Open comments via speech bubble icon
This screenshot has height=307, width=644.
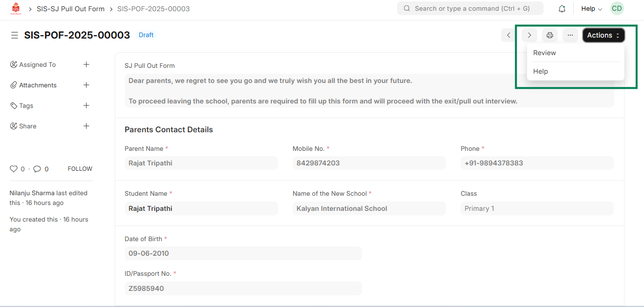37,169
